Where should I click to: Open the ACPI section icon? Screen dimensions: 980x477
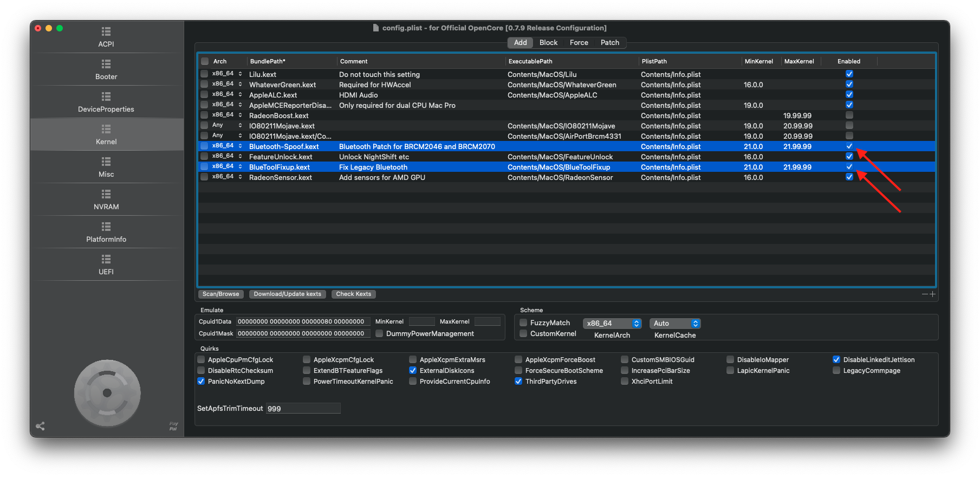106,31
